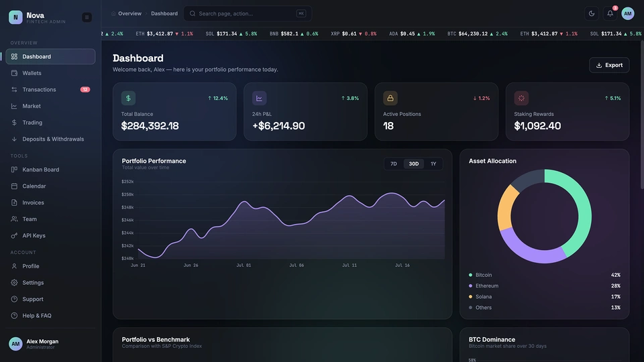Click the Dashboard breadcrumb
The height and width of the screenshot is (362, 644).
(x=164, y=13)
